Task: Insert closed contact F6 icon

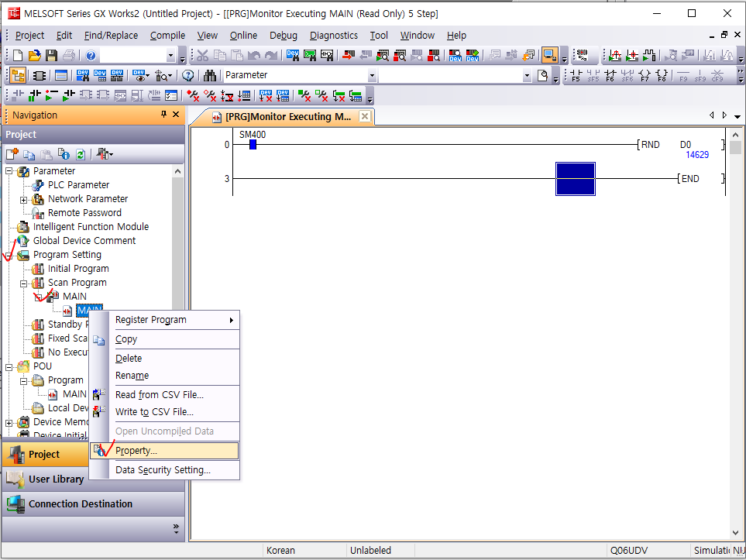Action: (610, 75)
